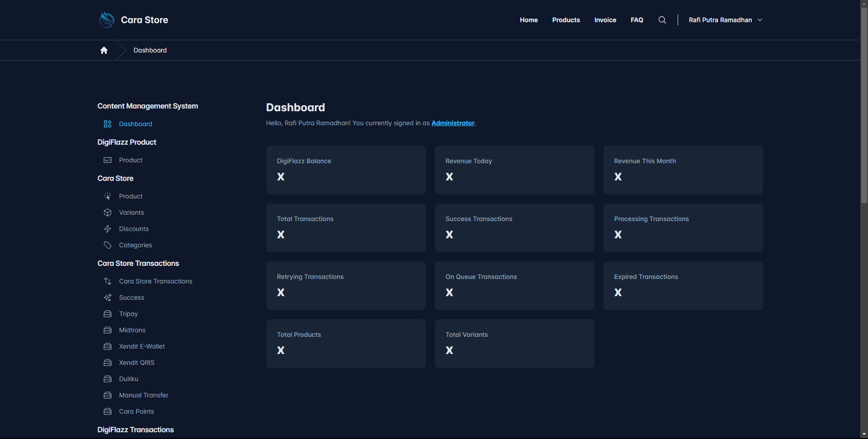Expand the Rafi Putra Ramadhan user menu
868x439 pixels.
pos(726,20)
